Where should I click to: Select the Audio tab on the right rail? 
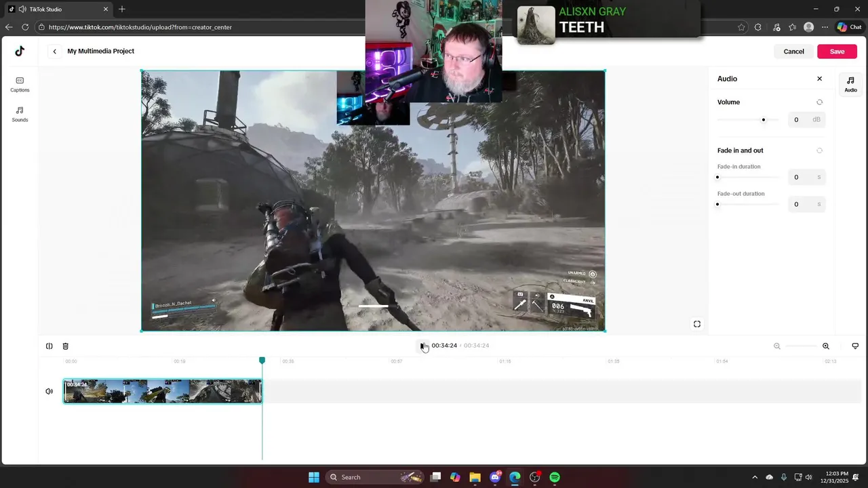pos(850,84)
